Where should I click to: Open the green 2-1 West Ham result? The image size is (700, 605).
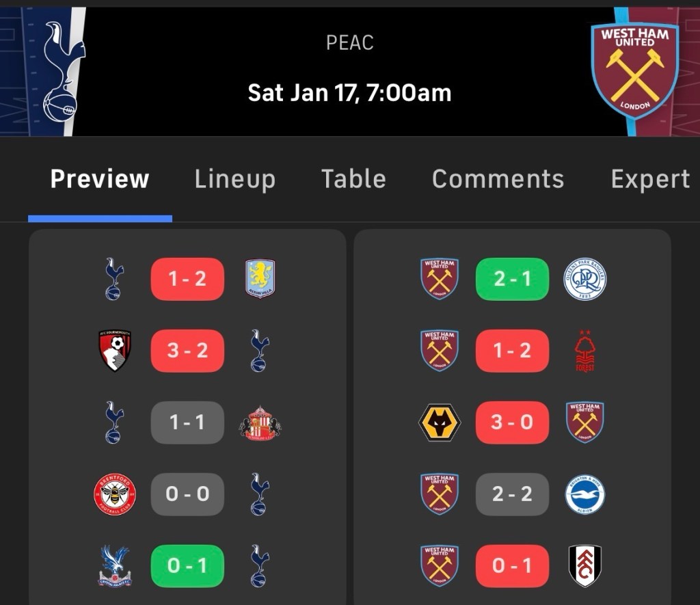tap(512, 279)
